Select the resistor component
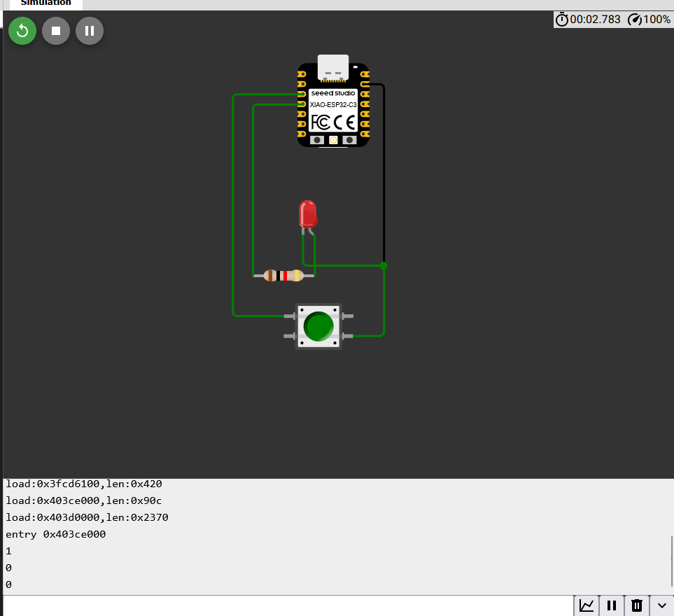The image size is (674, 616). pyautogui.click(x=283, y=276)
